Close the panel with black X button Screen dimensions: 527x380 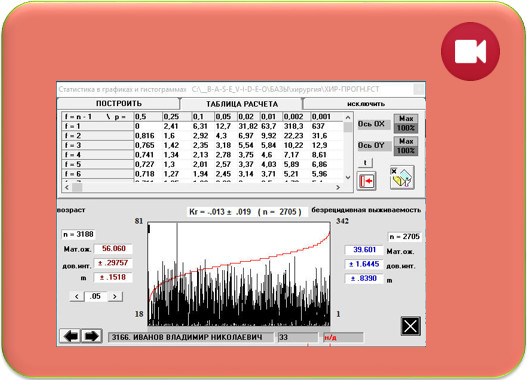click(410, 326)
